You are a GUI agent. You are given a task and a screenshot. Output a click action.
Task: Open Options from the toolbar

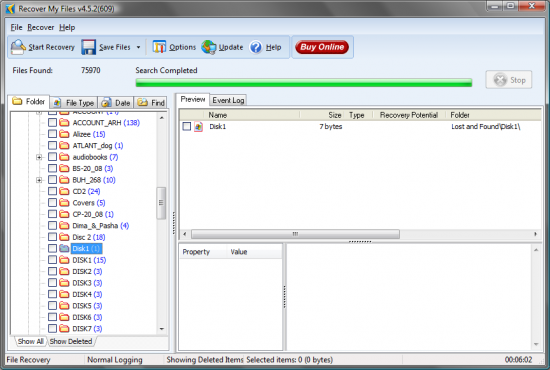click(174, 47)
